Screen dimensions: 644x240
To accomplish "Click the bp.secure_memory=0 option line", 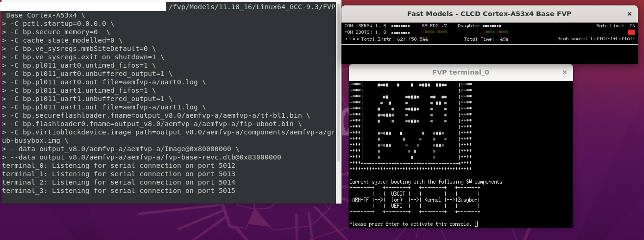I will pyautogui.click(x=56, y=32).
